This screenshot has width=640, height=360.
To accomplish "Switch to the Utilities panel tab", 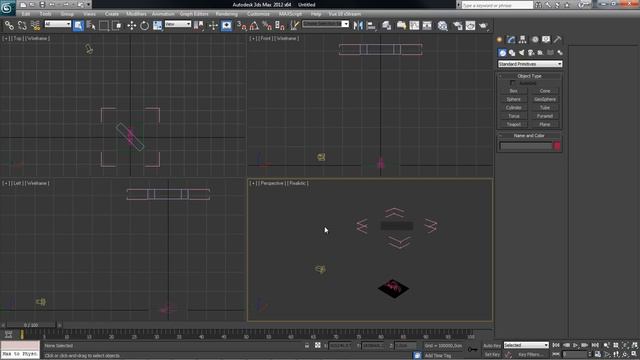I will click(x=558, y=40).
